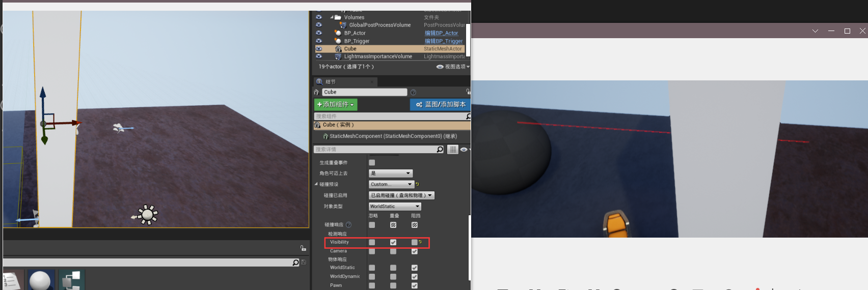
Task: Click the help icon beside Cube name field
Action: click(x=413, y=92)
